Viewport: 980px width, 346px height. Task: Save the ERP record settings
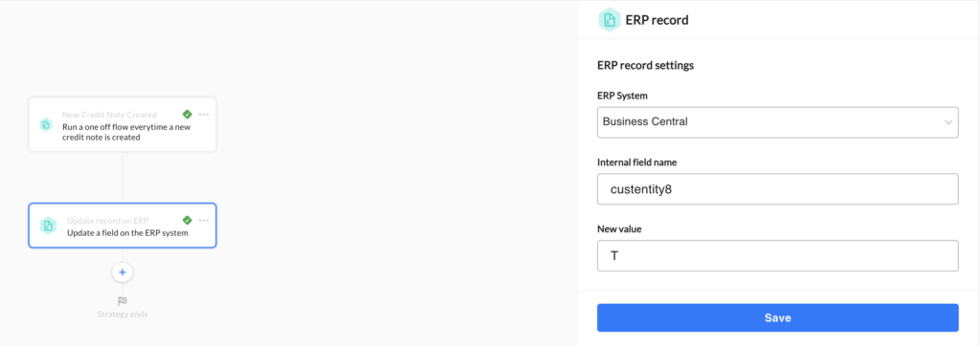coord(777,318)
